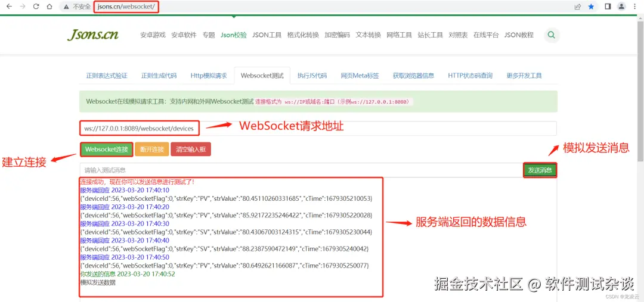Click the orange 断开连接 button
Screen dimensions: 644x302
[x=152, y=150]
